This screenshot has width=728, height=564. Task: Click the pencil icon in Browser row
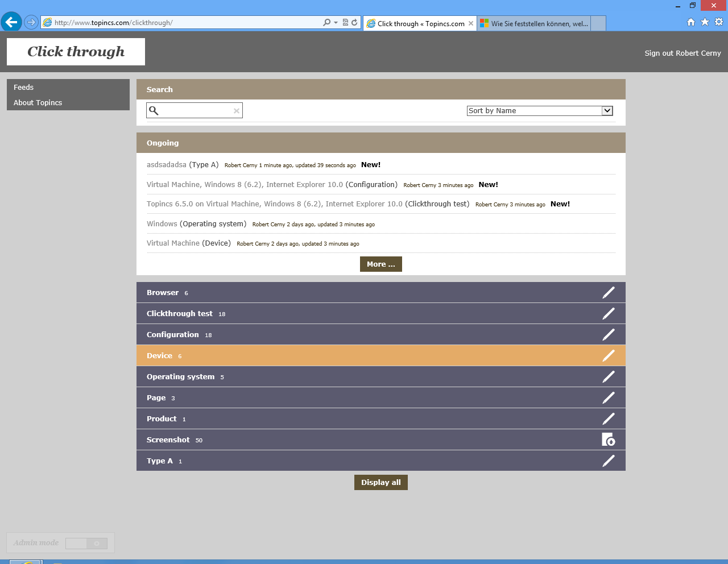point(608,293)
